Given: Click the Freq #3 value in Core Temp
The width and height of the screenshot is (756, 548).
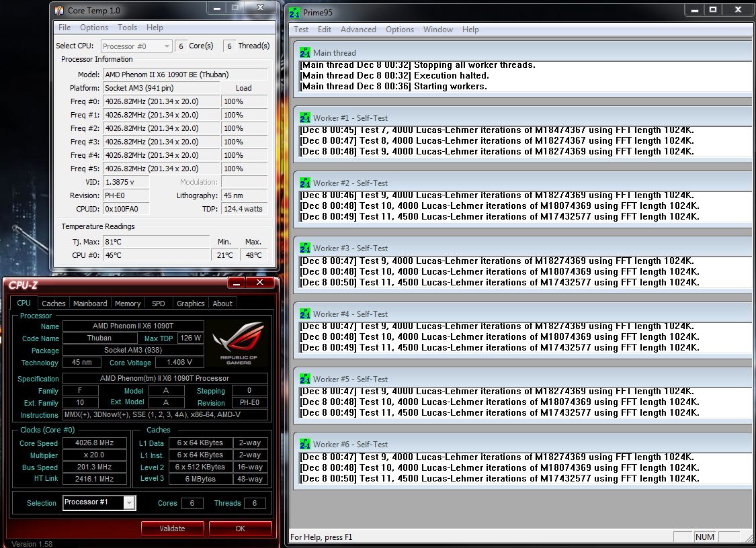Looking at the screenshot, I should [x=161, y=142].
